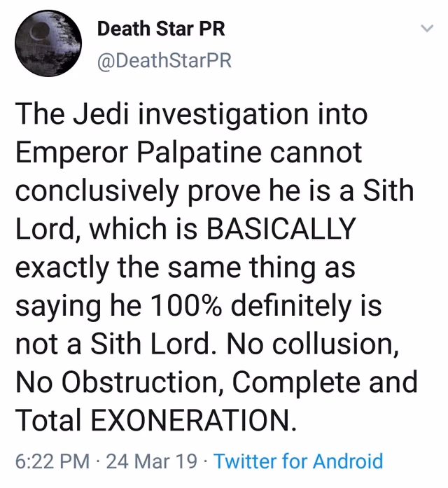448x488 pixels.
Task: Expand the tweet options chevron
Action: tap(427, 29)
